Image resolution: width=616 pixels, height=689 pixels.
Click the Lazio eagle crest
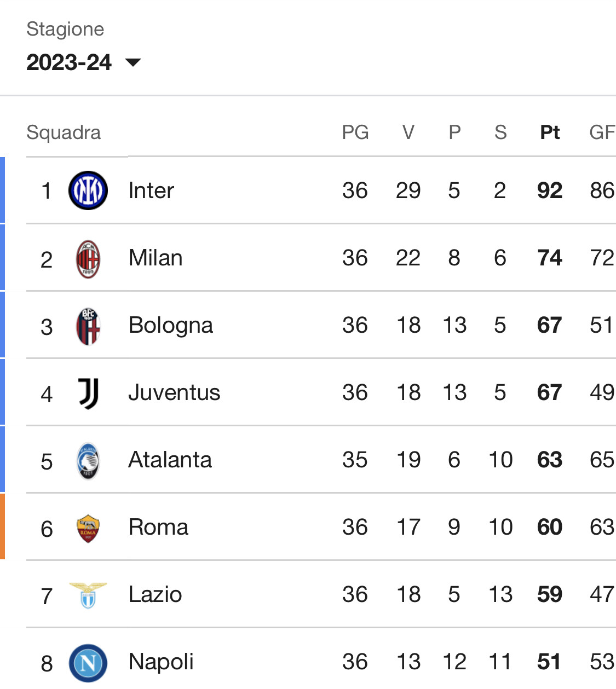(88, 595)
